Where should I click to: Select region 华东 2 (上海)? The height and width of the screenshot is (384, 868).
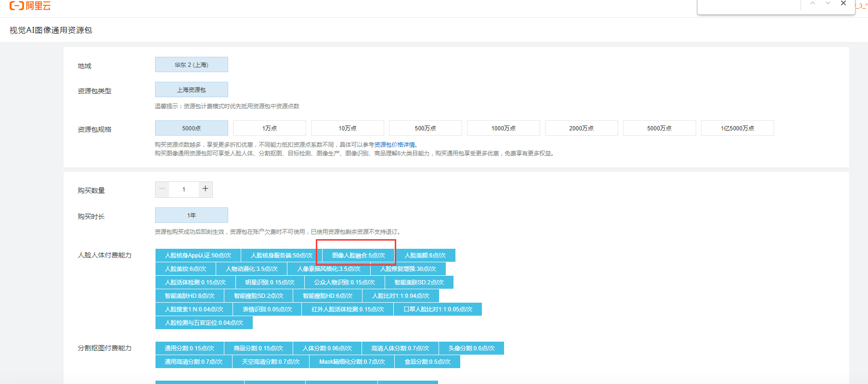point(192,64)
